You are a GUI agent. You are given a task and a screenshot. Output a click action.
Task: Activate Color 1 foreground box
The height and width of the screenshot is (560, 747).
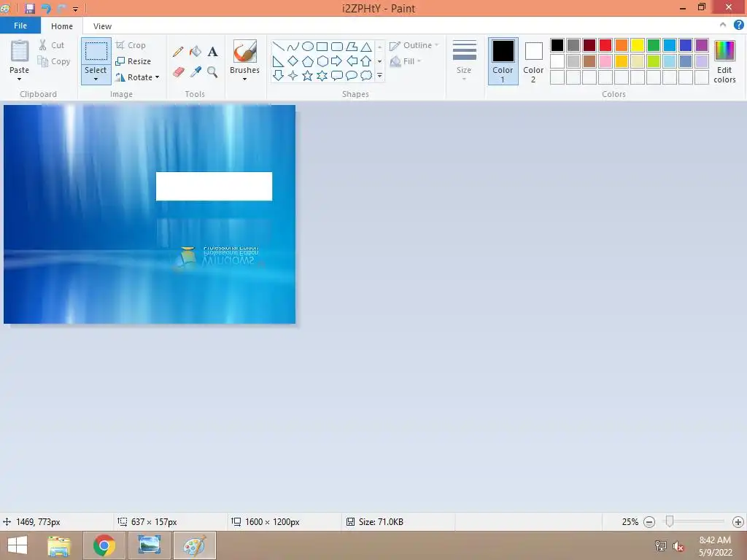(503, 62)
